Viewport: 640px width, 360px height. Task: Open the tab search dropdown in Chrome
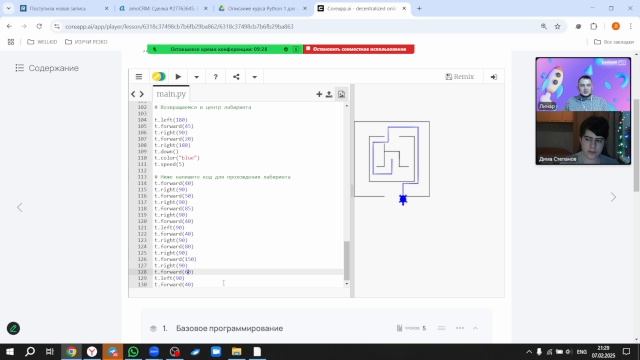click(x=8, y=8)
